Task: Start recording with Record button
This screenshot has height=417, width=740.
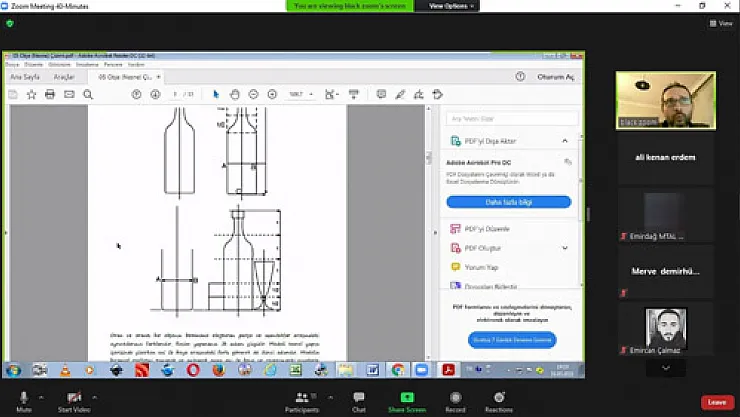Action: click(x=455, y=399)
